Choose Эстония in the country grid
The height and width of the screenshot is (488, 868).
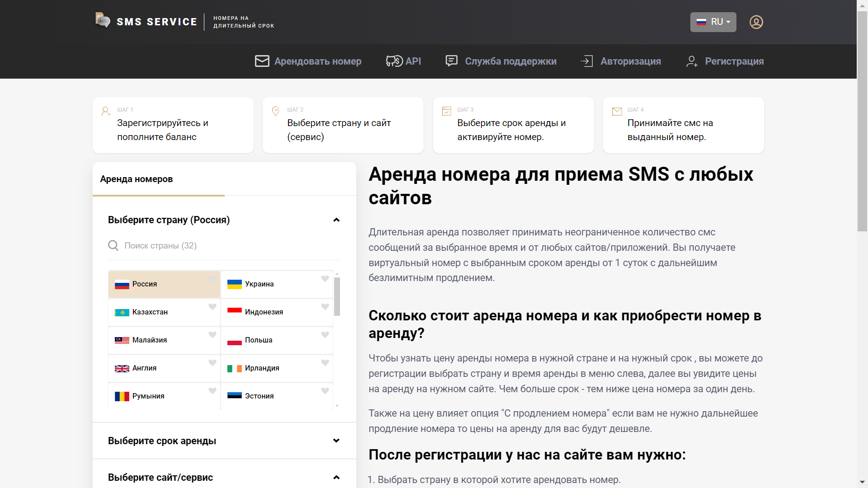pyautogui.click(x=259, y=396)
